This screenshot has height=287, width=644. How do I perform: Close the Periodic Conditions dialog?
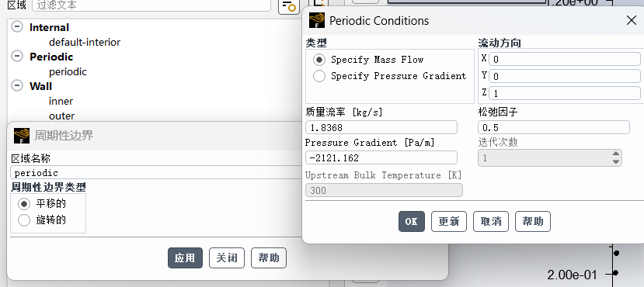click(632, 20)
